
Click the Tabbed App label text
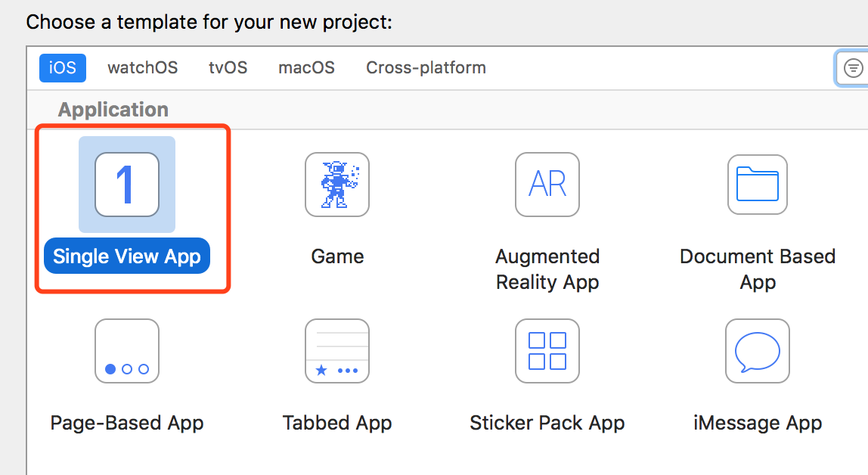pyautogui.click(x=337, y=422)
